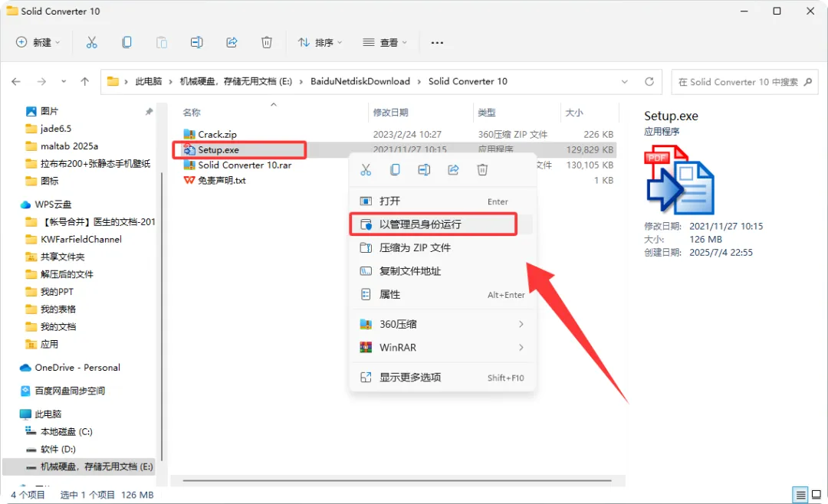This screenshot has width=828, height=504.
Task: Select 以管理员身份运行 menu entry
Action: click(442, 224)
